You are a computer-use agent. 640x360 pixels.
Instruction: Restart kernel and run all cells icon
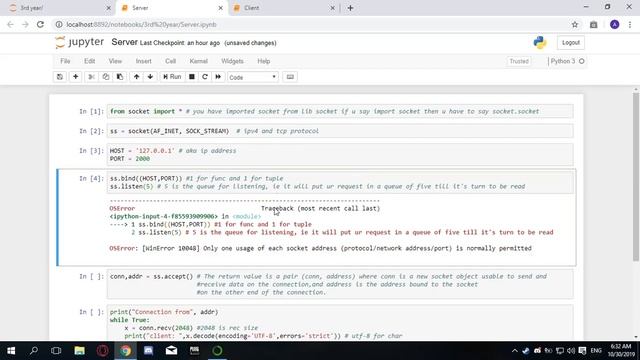218,77
